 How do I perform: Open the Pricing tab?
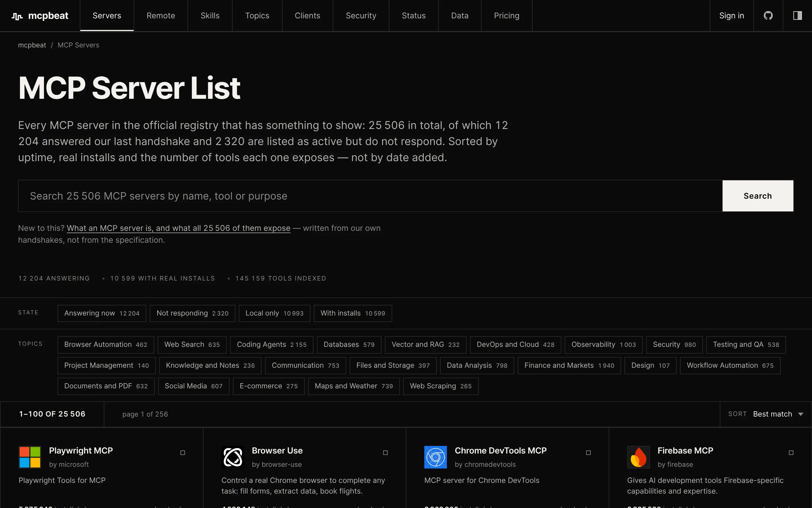click(507, 16)
